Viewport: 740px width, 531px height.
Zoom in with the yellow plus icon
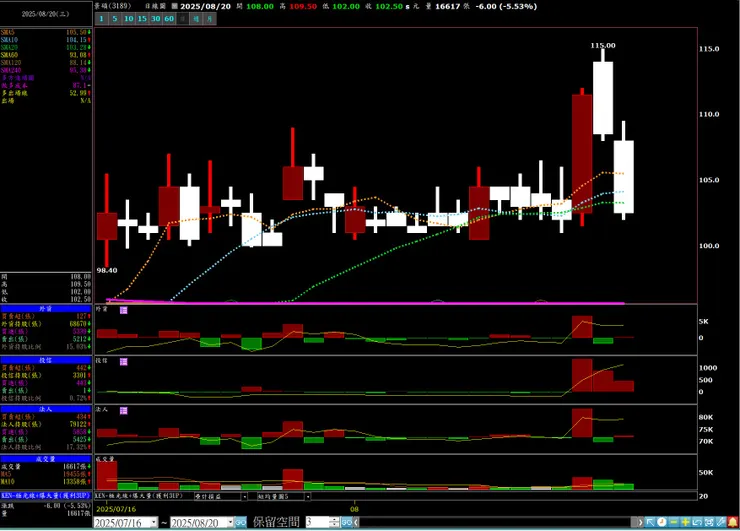tap(685, 522)
